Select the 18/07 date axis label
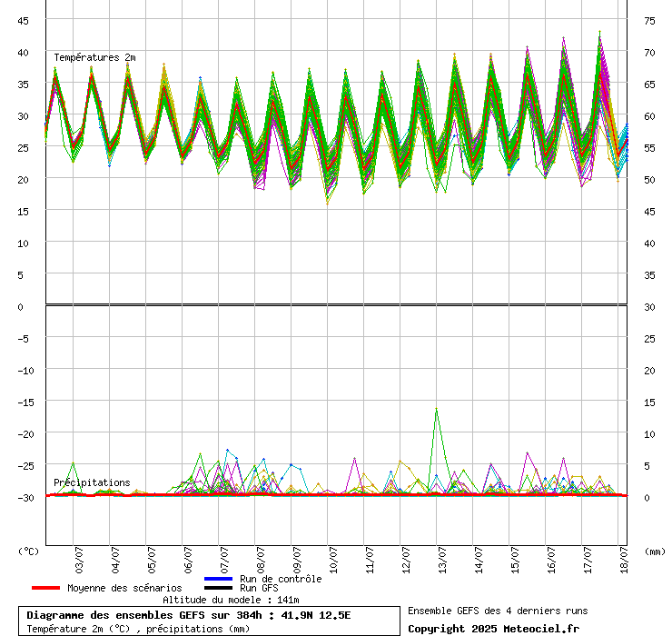This screenshot has height=636, width=672. 625,560
